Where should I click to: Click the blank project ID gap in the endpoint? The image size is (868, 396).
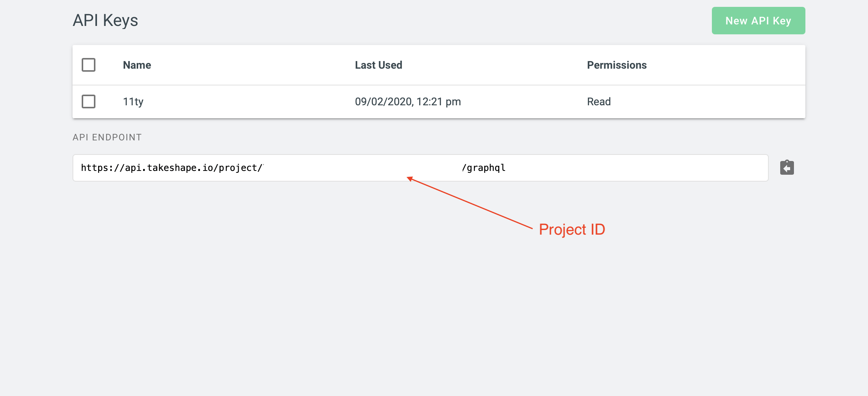pyautogui.click(x=363, y=168)
